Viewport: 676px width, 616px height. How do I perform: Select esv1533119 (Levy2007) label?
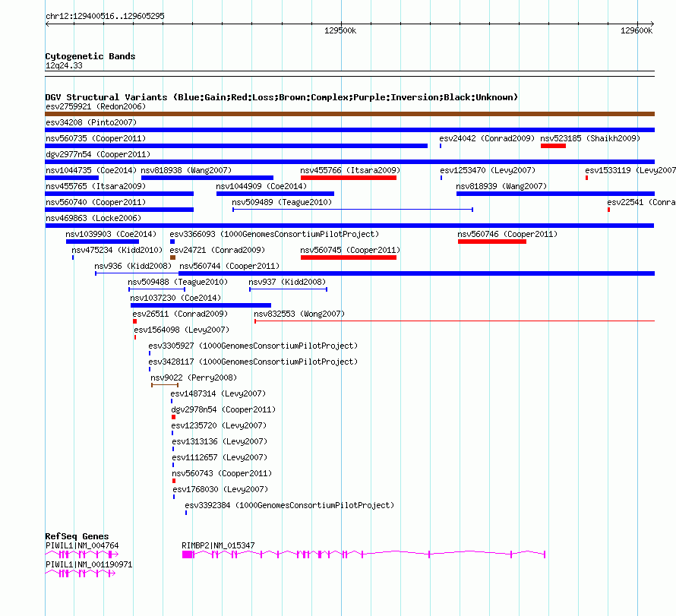[630, 170]
